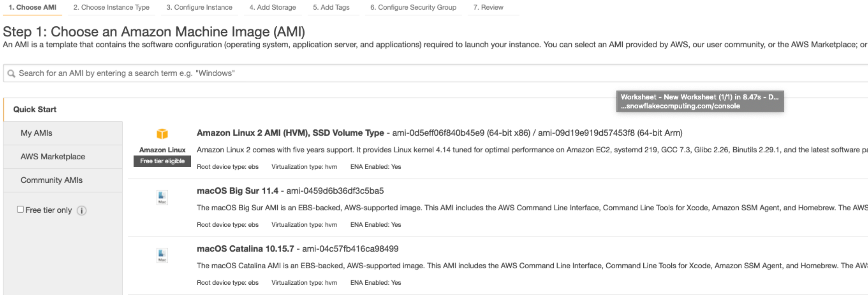
Task: Enable the Free tier only checkbox
Action: [20, 209]
